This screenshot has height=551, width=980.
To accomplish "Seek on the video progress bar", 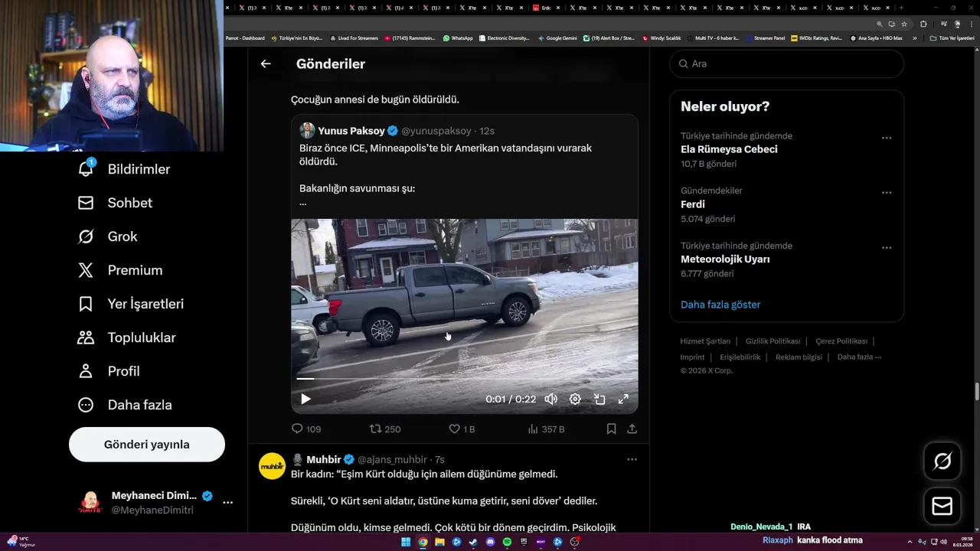I will click(x=464, y=378).
